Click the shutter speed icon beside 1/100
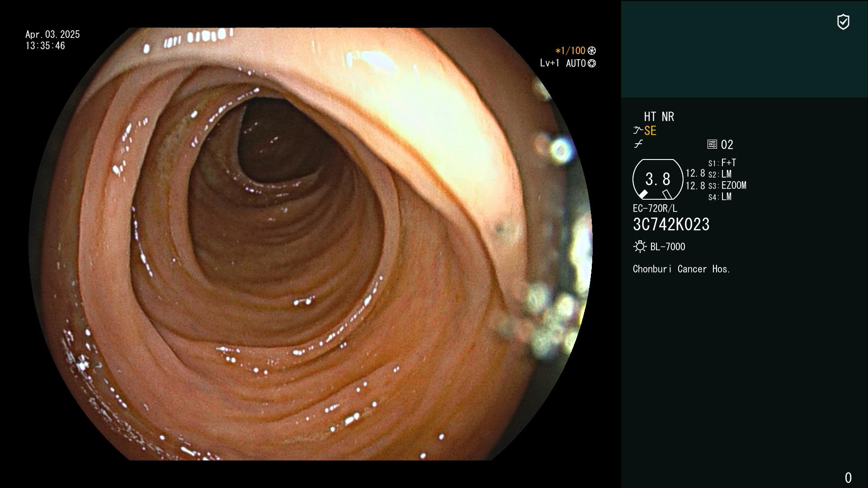Screen dimensions: 868x488 click(592, 51)
